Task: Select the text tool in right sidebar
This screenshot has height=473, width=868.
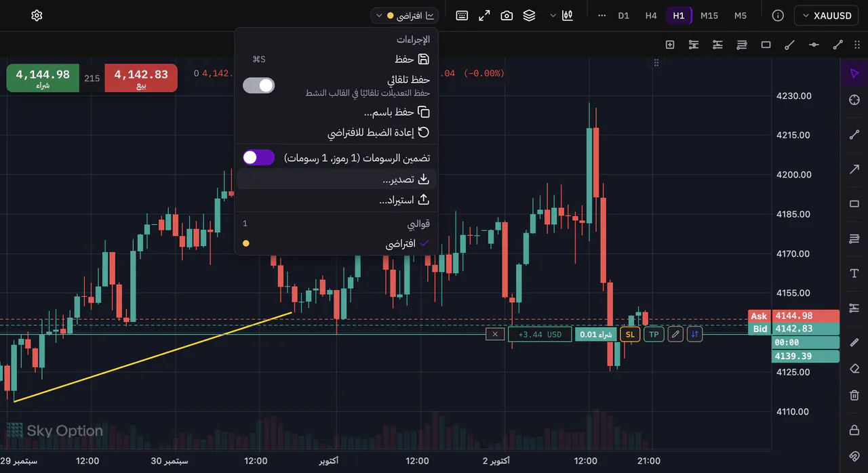Action: click(854, 273)
